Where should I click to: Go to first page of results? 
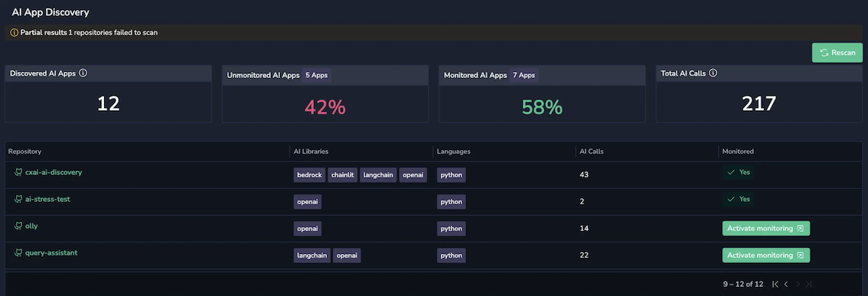pyautogui.click(x=775, y=285)
